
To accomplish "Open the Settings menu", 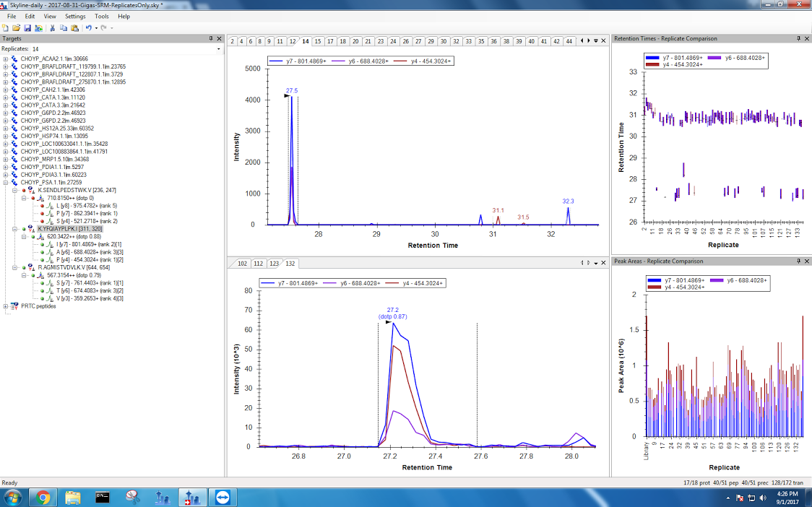I will click(74, 16).
